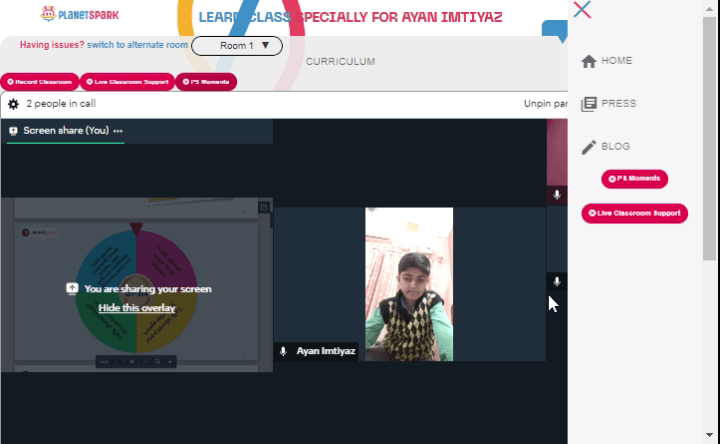720x444 pixels.
Task: Open the Room 1 dropdown
Action: [237, 46]
